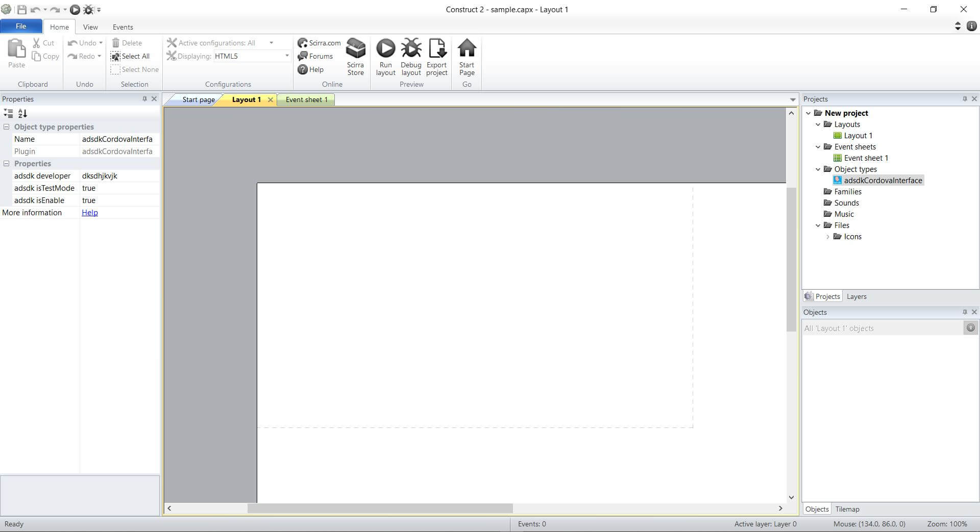
Task: Click the Copy icon in Clipboard group
Action: click(x=36, y=56)
